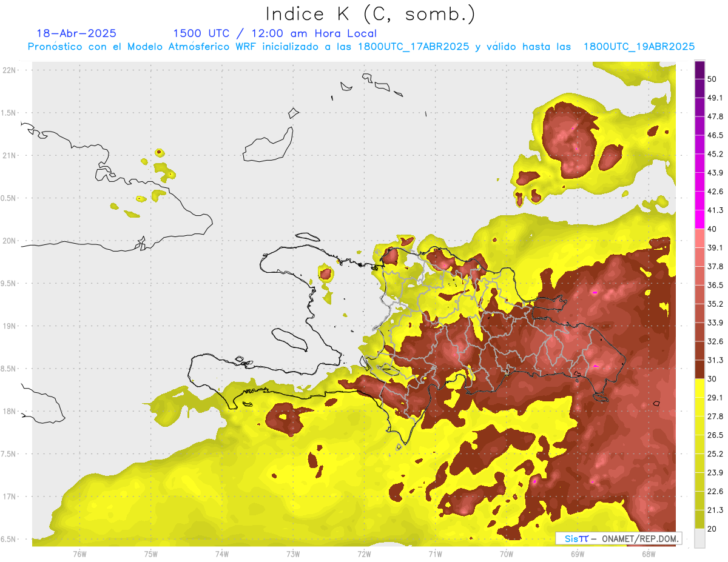Image resolution: width=728 pixels, height=562 pixels.
Task: Click the colorbar value "31.3"
Action: [715, 360]
